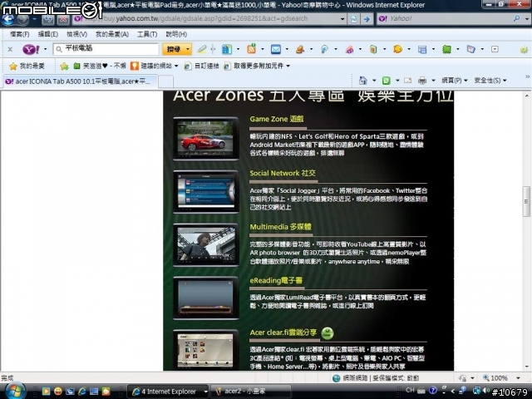Image resolution: width=532 pixels, height=399 pixels.
Task: Click the browser Back arrow button
Action: pyautogui.click(x=8, y=19)
